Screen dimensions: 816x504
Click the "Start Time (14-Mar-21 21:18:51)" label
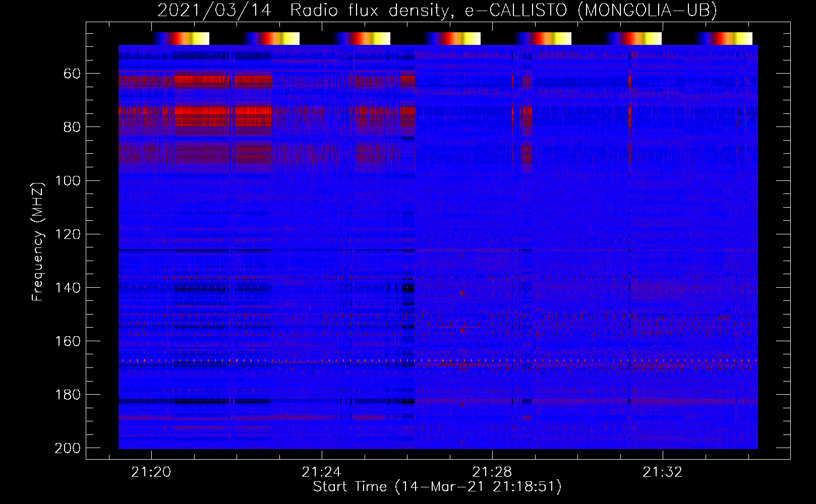(x=437, y=487)
